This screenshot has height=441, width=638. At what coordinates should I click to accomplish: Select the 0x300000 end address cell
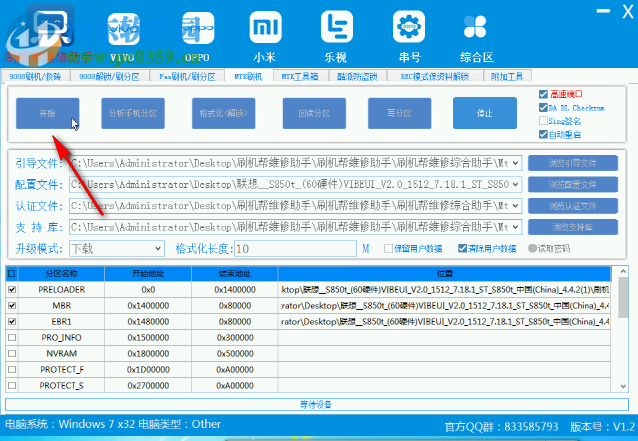point(235,337)
